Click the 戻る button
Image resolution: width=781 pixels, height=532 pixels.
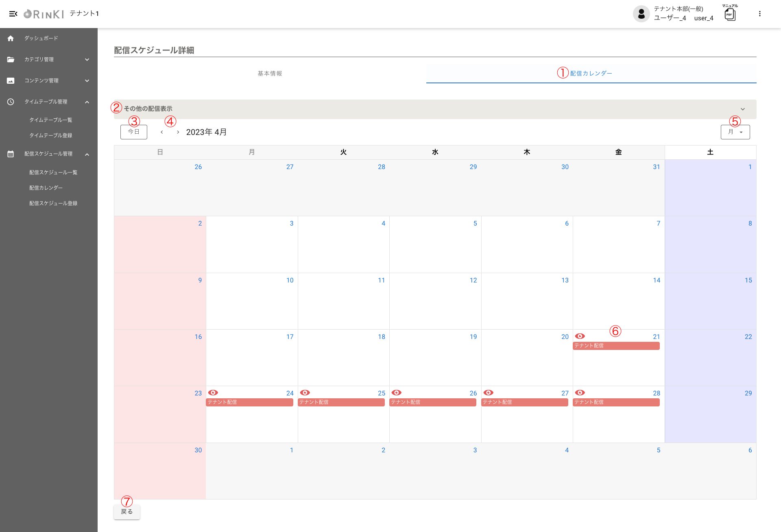click(127, 512)
